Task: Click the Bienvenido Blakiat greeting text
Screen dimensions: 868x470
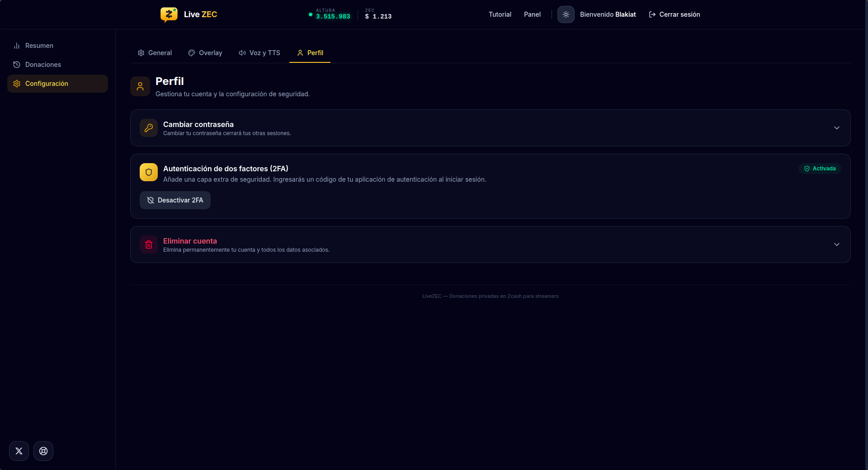Action: (608, 14)
